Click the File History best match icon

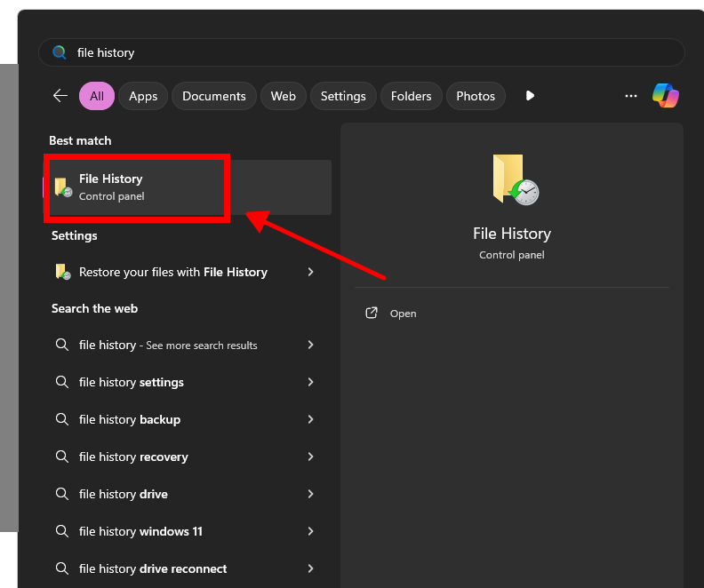point(63,187)
